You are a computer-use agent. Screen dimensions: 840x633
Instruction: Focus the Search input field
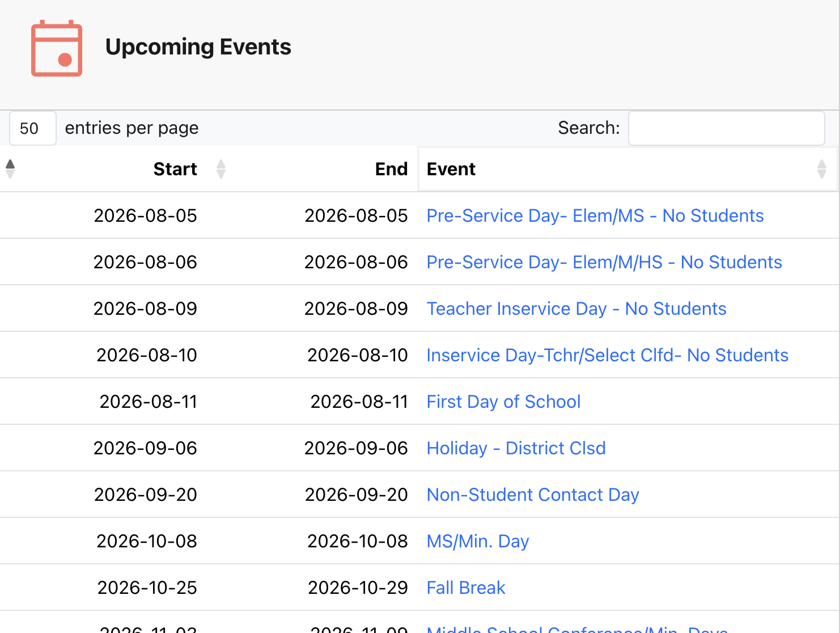click(726, 128)
